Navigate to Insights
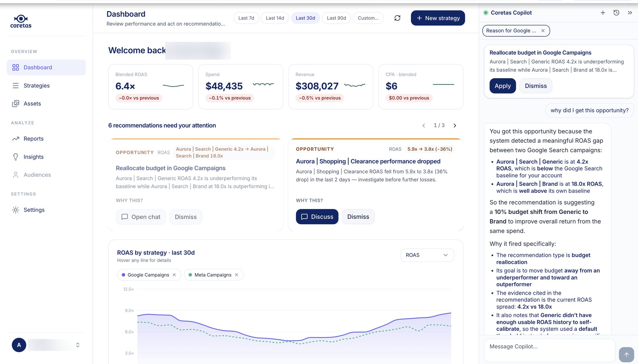 (x=46, y=157)
